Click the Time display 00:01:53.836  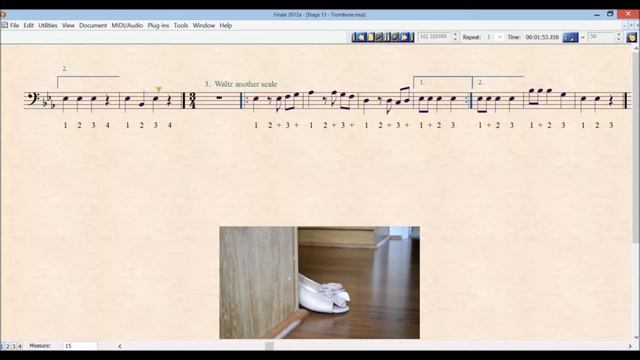(542, 37)
